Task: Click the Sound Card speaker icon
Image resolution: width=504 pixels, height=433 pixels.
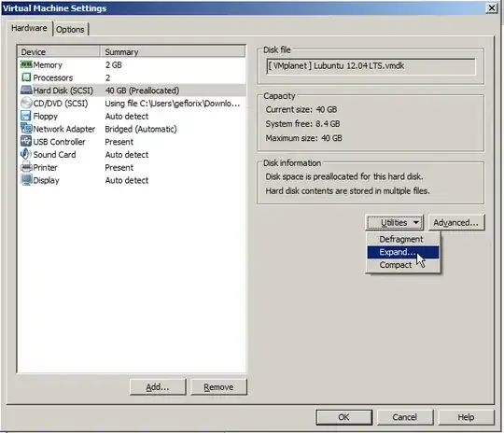Action: tap(26, 154)
